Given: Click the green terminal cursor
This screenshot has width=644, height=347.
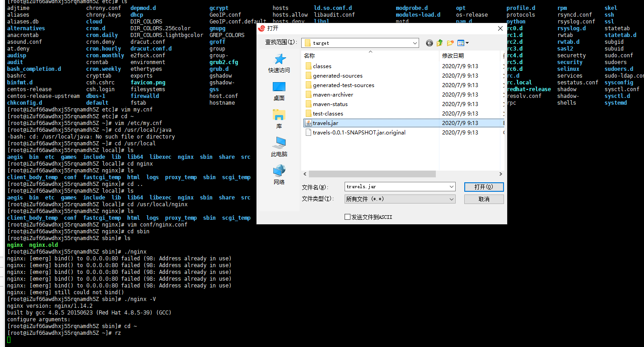Looking at the screenshot, I should [x=9, y=339].
